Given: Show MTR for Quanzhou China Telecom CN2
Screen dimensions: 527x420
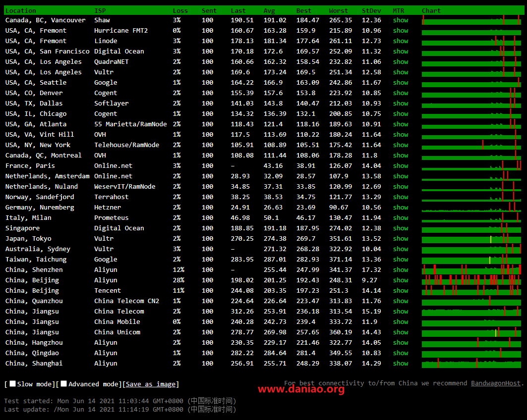Looking at the screenshot, I should tap(401, 301).
